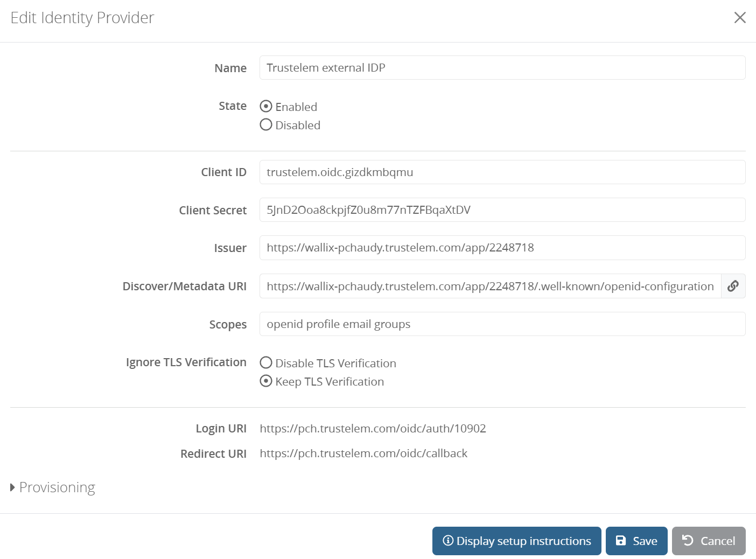Click into the Client ID field
The width and height of the screenshot is (756, 559).
pos(502,172)
